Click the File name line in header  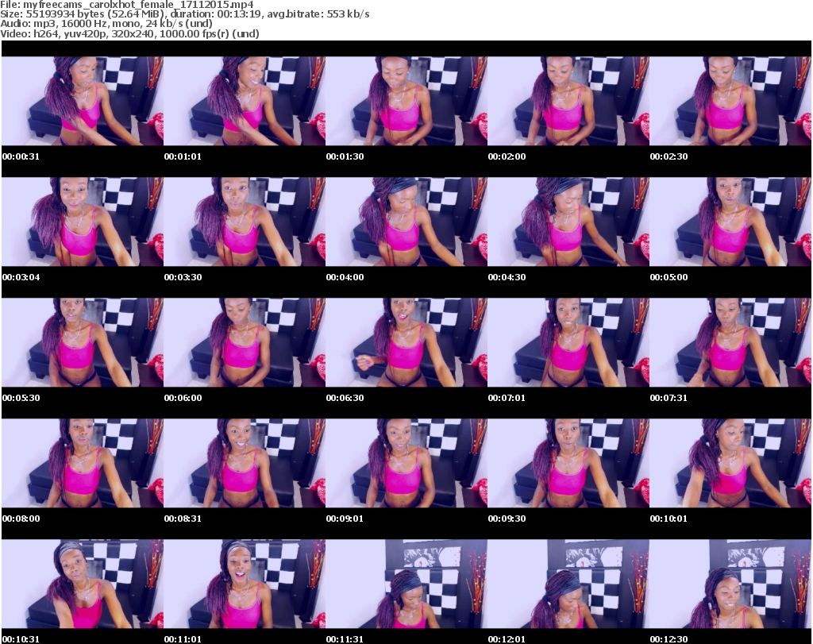(x=127, y=5)
